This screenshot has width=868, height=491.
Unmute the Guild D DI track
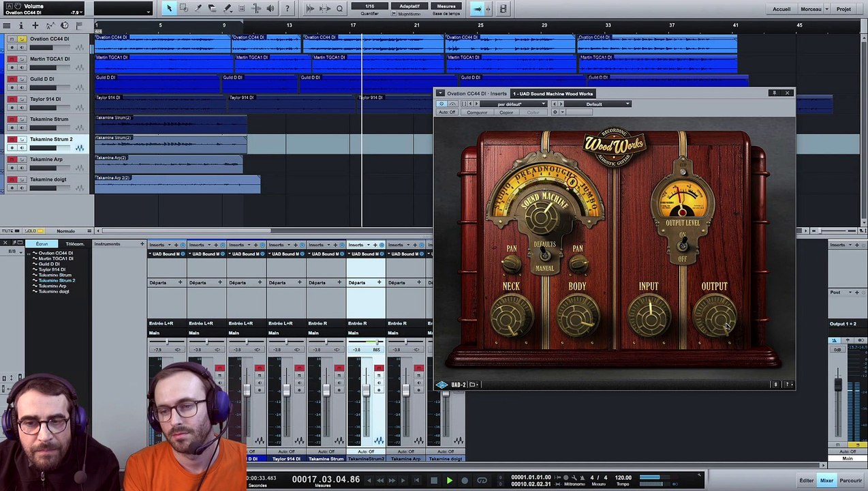tap(12, 79)
